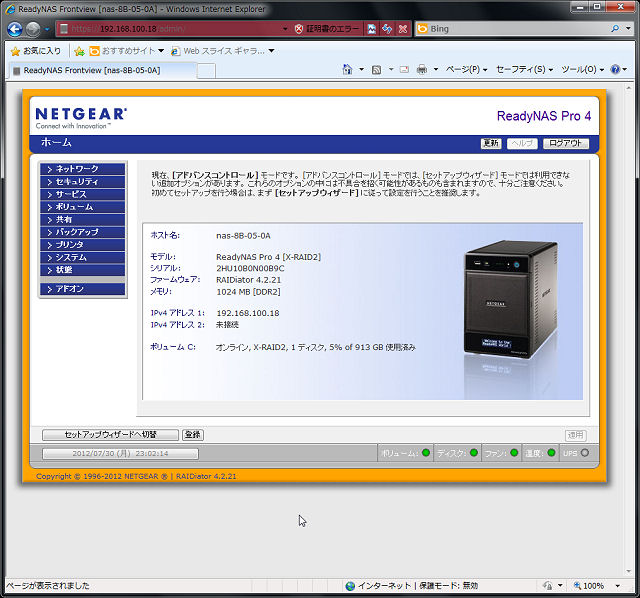Click the serial number 2HU1080N00B9C
The height and width of the screenshot is (598, 640).
click(250, 269)
